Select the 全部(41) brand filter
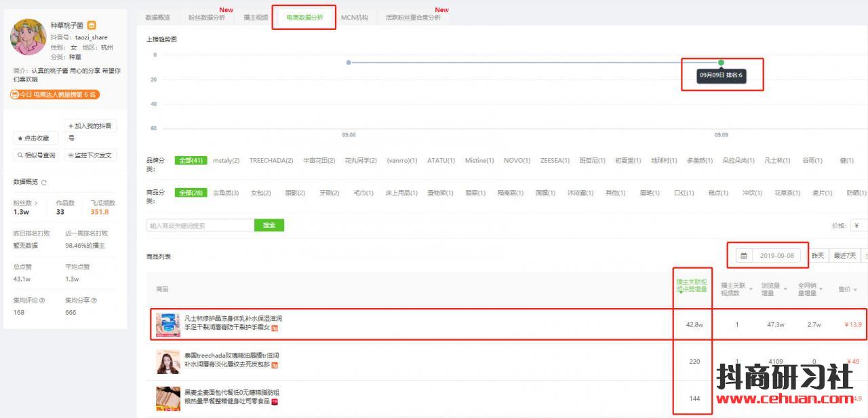The width and height of the screenshot is (868, 418). [x=191, y=161]
